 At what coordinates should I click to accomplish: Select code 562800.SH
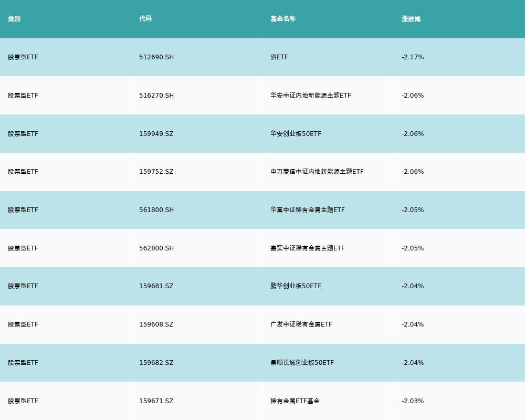click(x=156, y=248)
